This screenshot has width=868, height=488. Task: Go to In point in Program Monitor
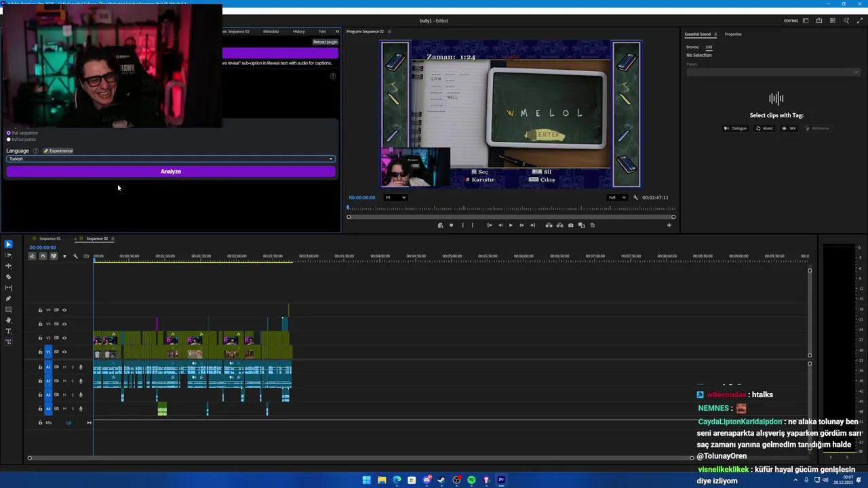(490, 225)
